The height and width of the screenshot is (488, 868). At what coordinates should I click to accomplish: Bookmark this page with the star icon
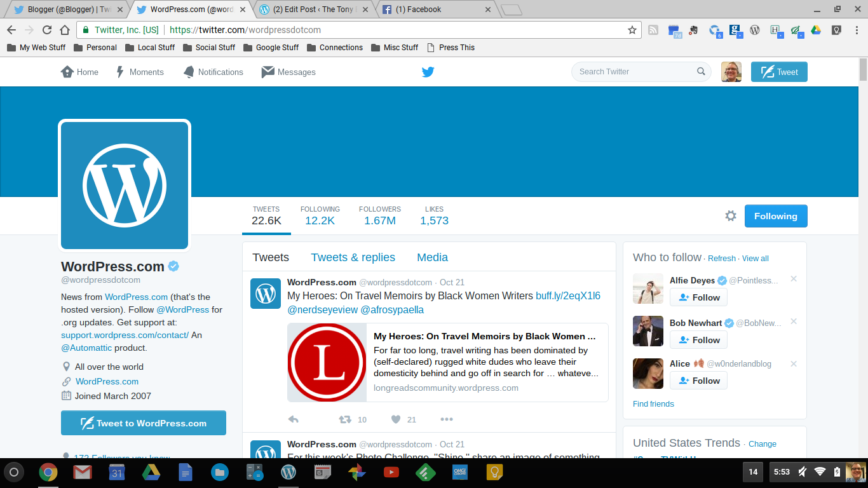[x=632, y=30]
